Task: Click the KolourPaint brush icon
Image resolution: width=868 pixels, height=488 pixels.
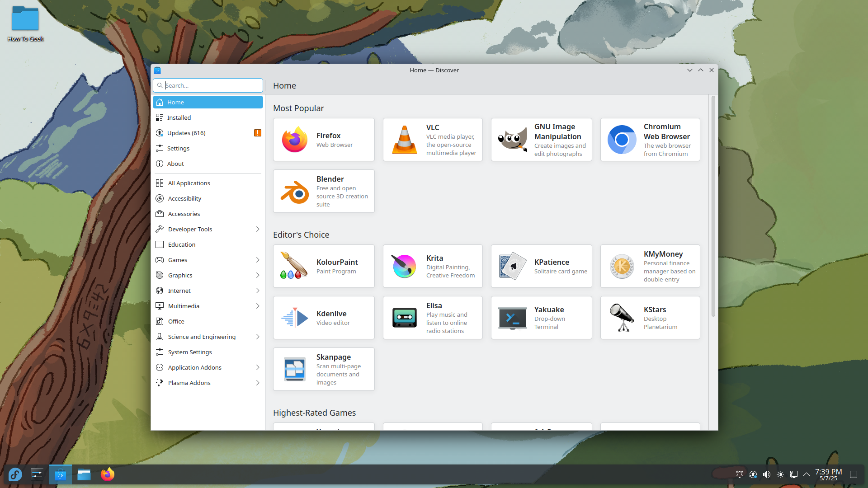Action: tap(294, 266)
